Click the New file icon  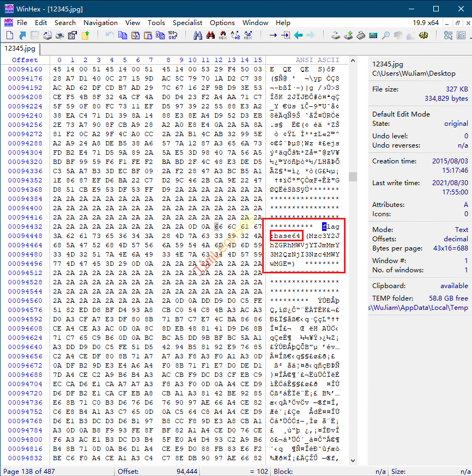click(9, 35)
